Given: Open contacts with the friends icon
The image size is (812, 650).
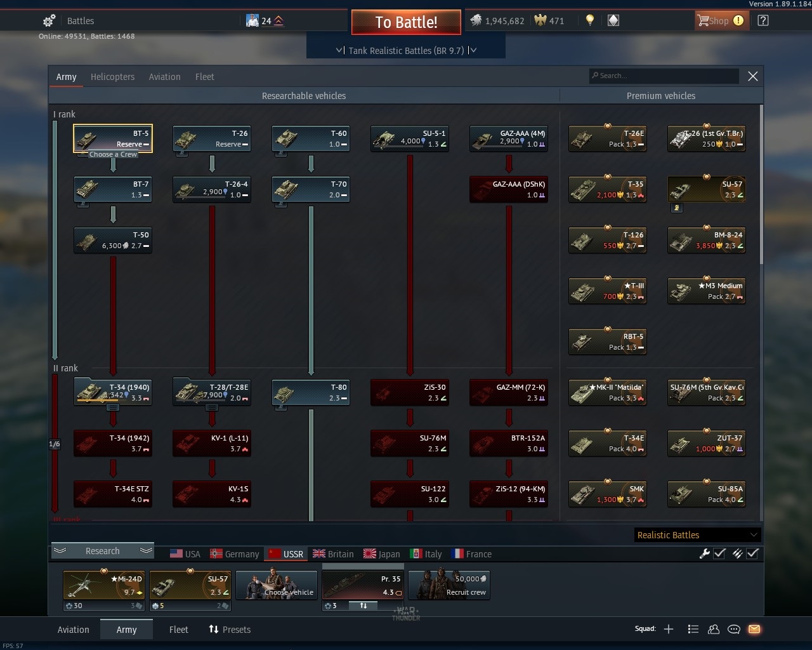Looking at the screenshot, I should pyautogui.click(x=714, y=629).
